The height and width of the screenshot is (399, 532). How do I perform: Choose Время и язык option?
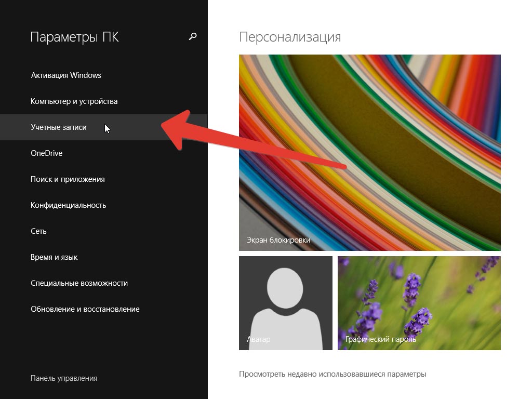(54, 257)
